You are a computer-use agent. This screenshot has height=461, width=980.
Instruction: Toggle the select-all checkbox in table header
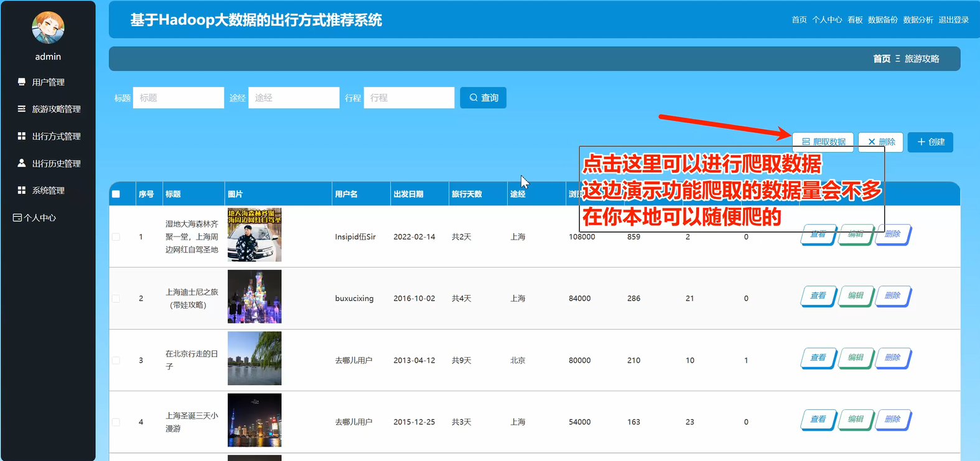[x=116, y=194]
